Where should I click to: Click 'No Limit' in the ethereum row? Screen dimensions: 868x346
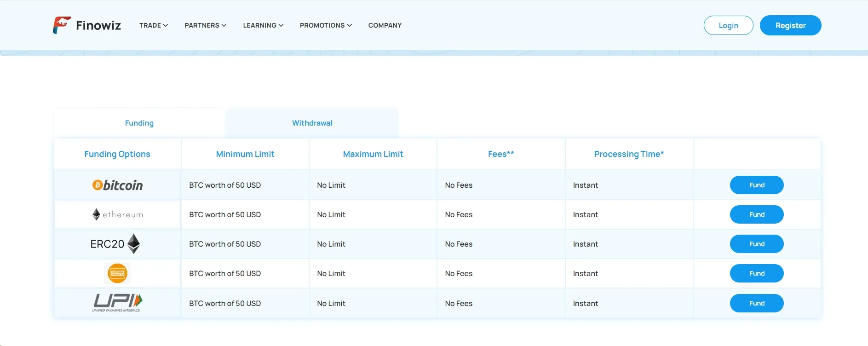coord(331,214)
